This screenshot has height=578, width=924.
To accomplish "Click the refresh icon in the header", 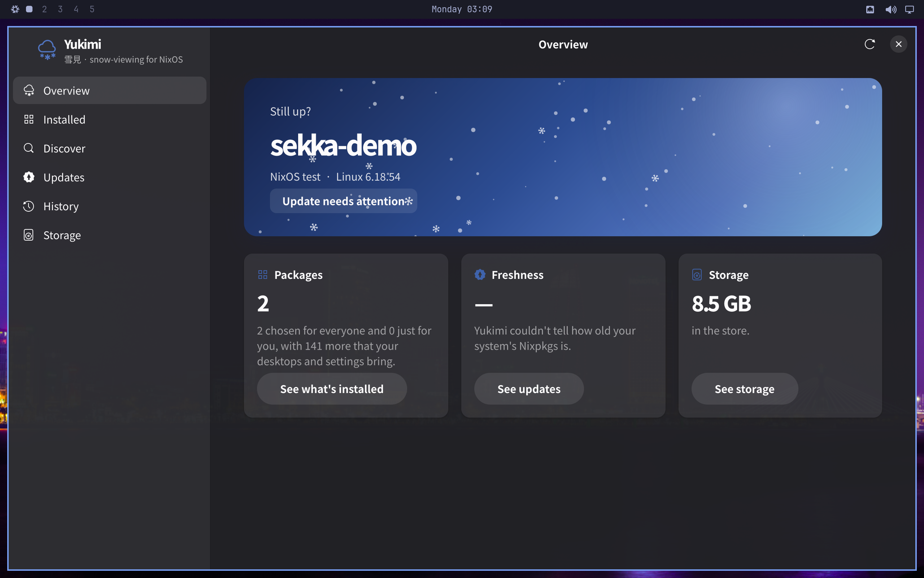I will [869, 44].
